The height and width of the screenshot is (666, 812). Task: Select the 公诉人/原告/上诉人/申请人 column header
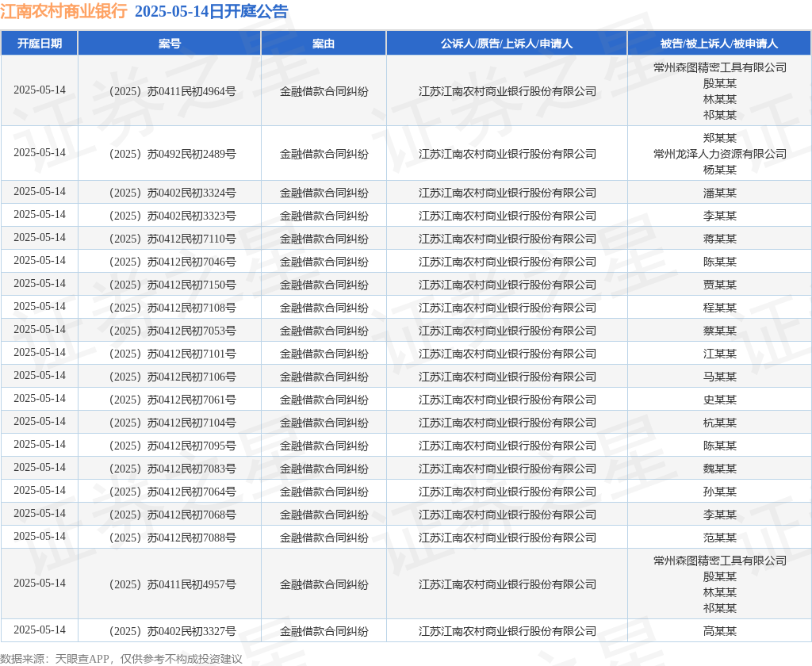click(x=507, y=44)
